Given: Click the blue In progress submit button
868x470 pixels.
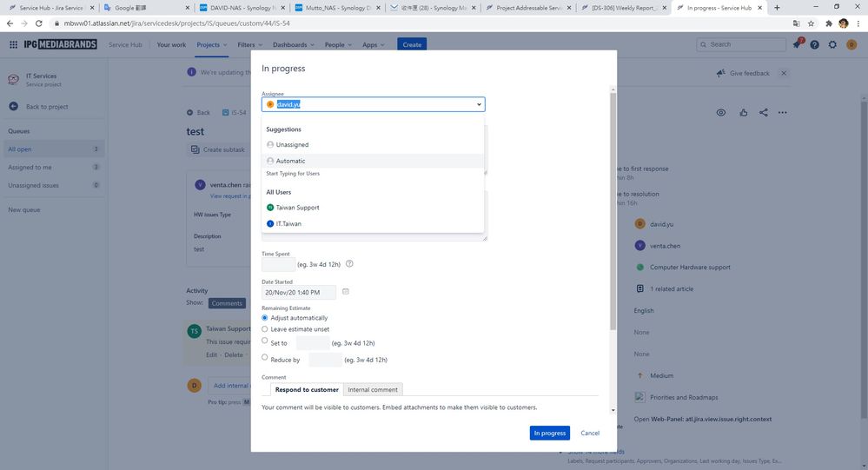Looking at the screenshot, I should tap(550, 433).
